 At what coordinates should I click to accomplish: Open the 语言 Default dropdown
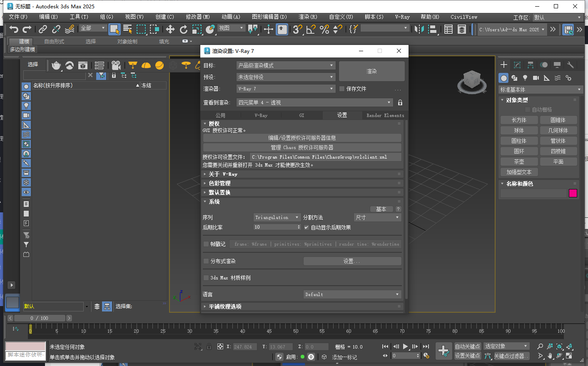click(x=352, y=294)
